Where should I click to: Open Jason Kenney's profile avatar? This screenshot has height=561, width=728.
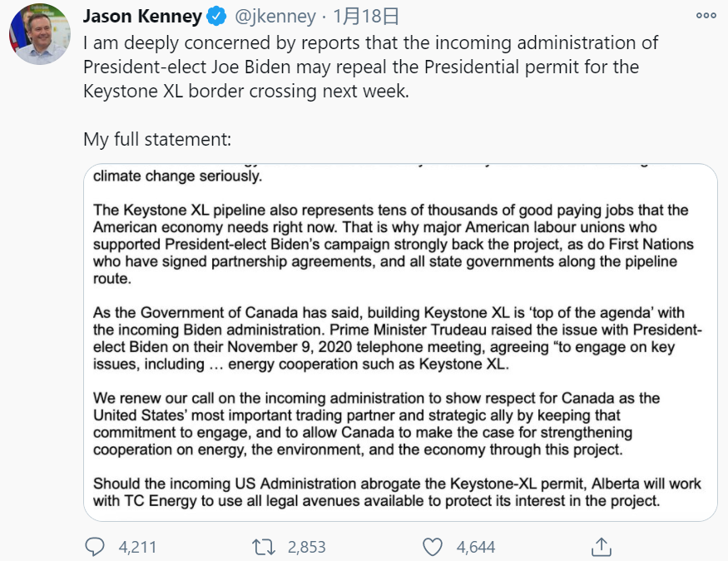coord(40,34)
